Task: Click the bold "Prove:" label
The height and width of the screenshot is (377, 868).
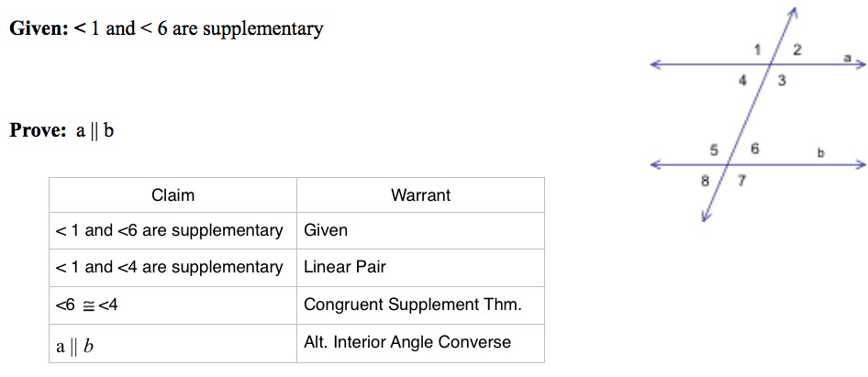Action: (38, 131)
